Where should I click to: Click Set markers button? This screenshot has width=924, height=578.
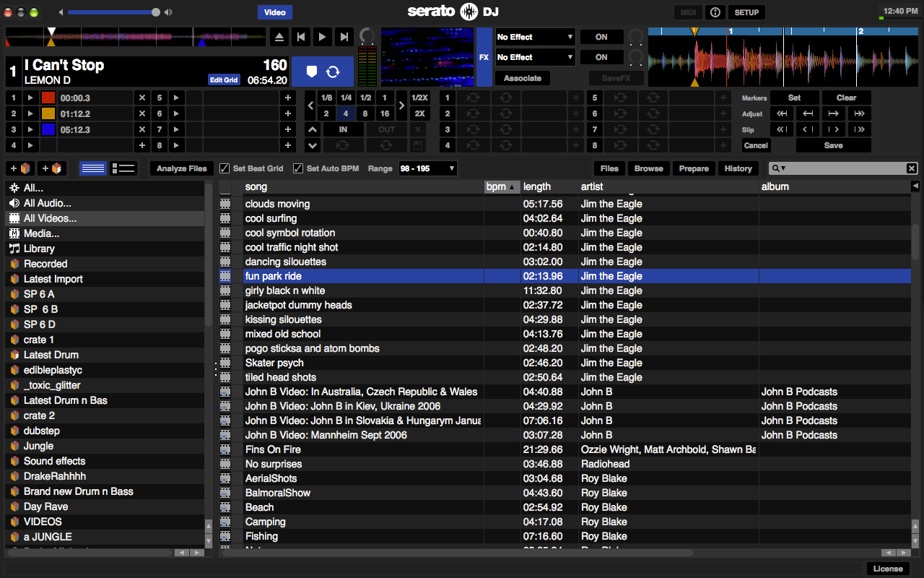794,98
